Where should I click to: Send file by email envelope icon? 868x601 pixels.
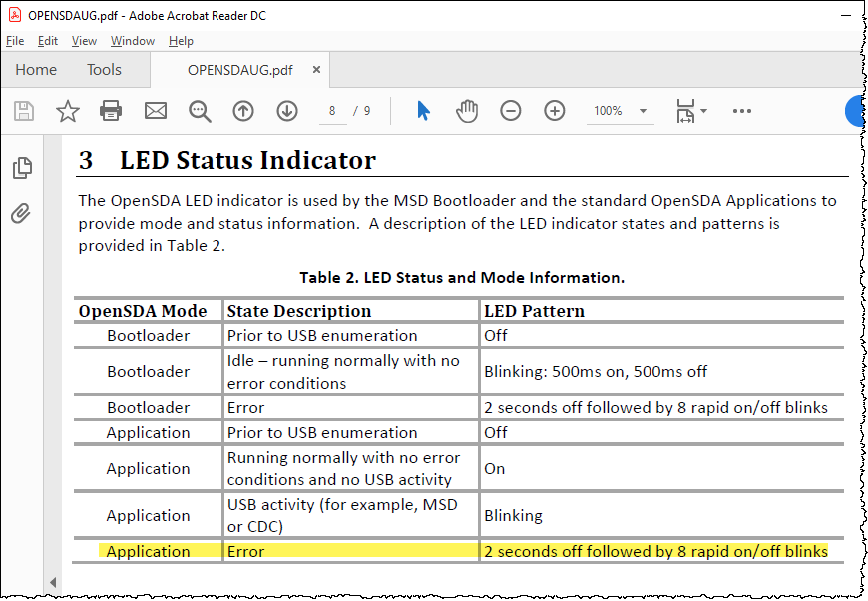(x=155, y=111)
